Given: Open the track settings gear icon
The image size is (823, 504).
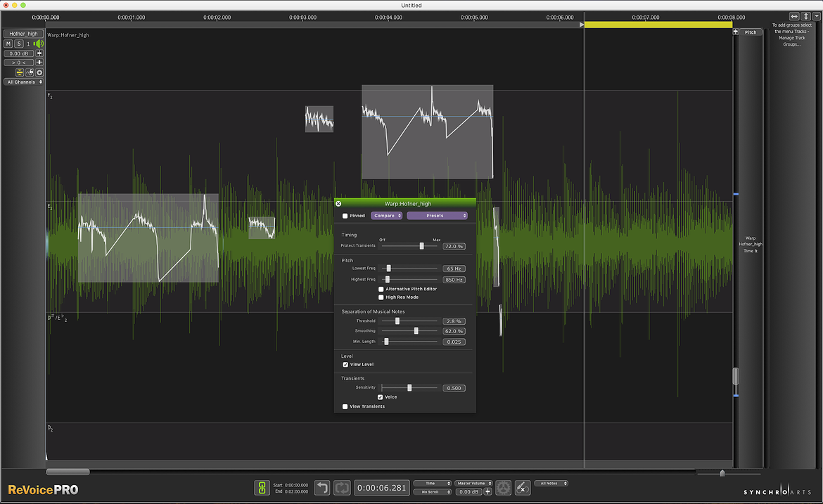Looking at the screenshot, I should [x=39, y=72].
